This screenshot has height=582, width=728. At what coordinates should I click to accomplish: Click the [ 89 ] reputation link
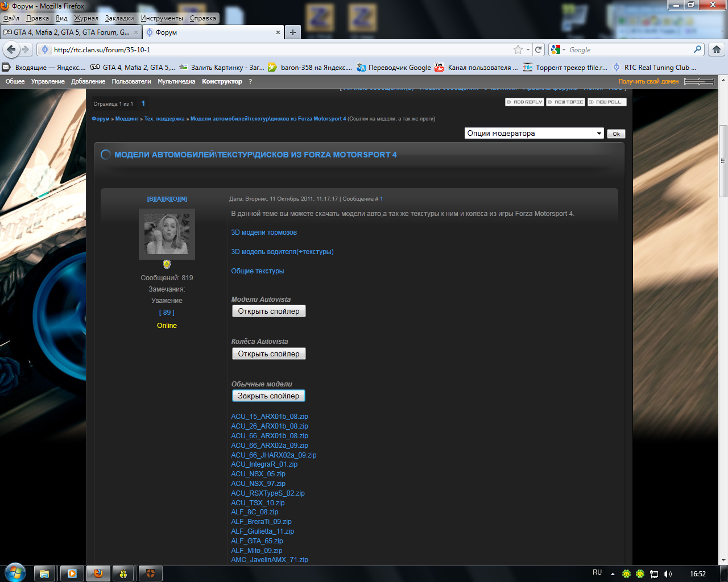click(167, 313)
